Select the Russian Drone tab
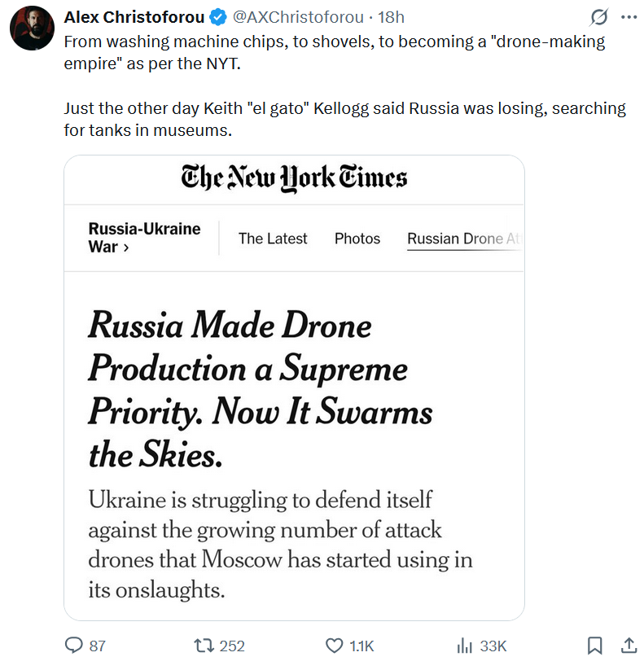The width and height of the screenshot is (644, 670). tap(465, 239)
